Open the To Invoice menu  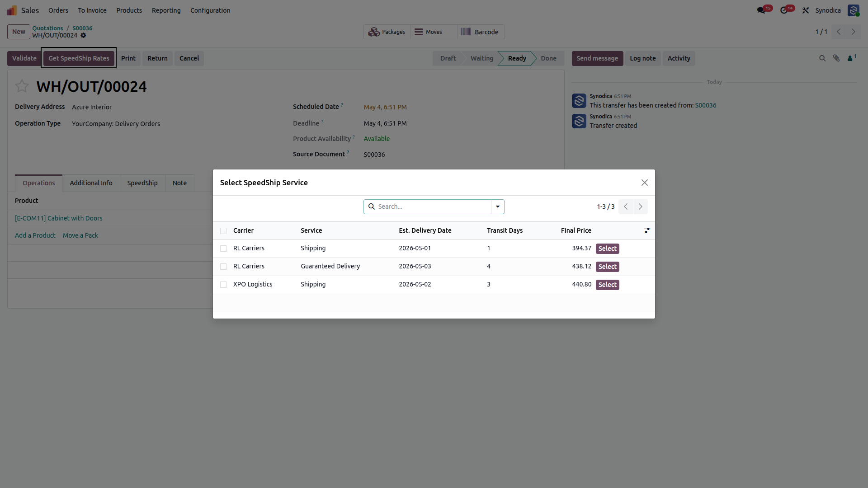pyautogui.click(x=92, y=10)
